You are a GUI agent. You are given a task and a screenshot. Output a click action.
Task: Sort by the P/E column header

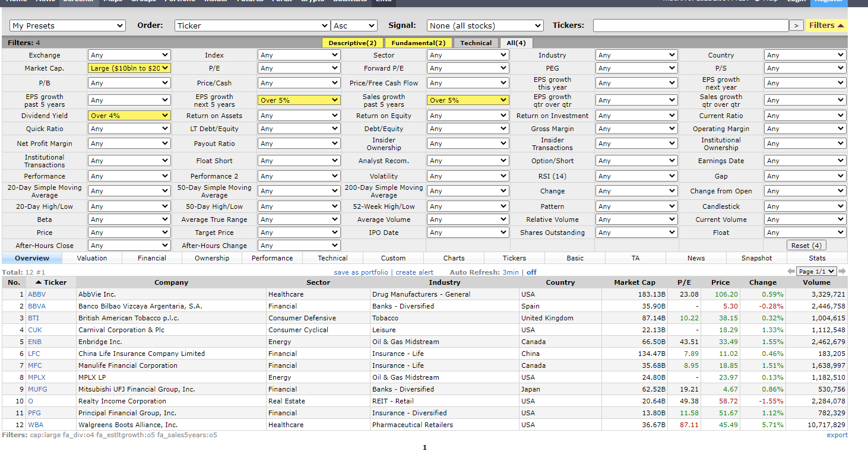tap(685, 282)
